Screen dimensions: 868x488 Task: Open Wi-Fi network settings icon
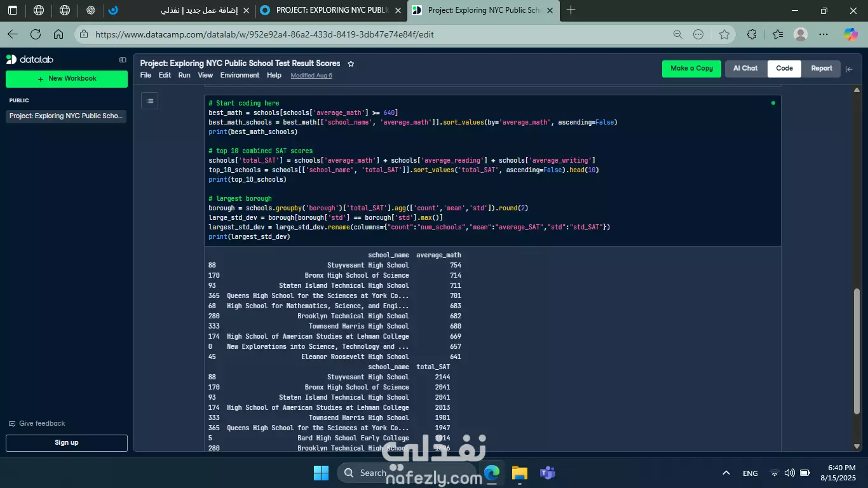[774, 473]
